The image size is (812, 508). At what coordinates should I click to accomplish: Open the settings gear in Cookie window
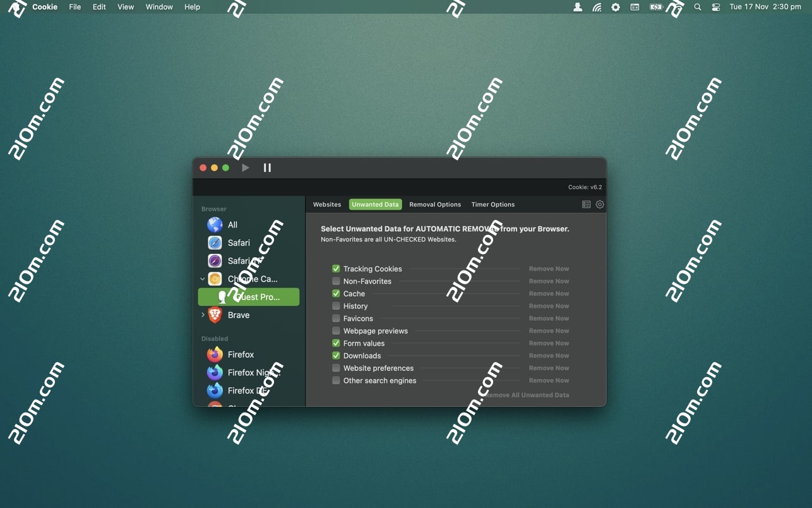600,205
